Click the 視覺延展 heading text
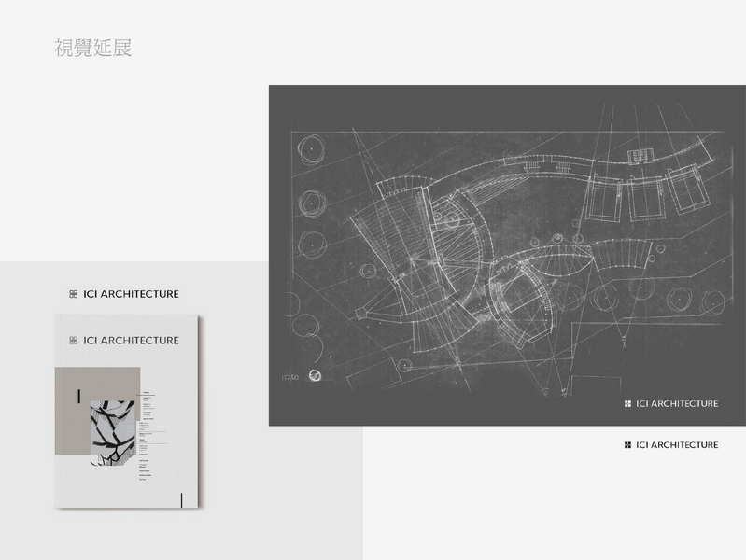 [x=93, y=48]
